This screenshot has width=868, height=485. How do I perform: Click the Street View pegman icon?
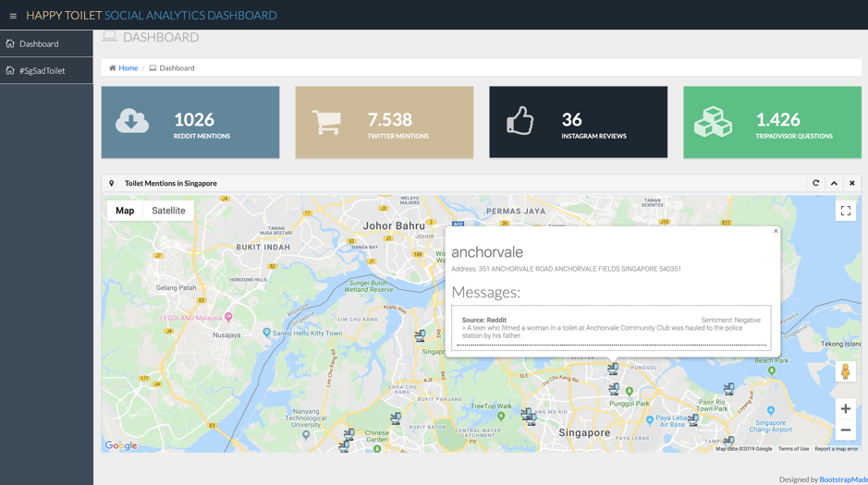(x=845, y=371)
